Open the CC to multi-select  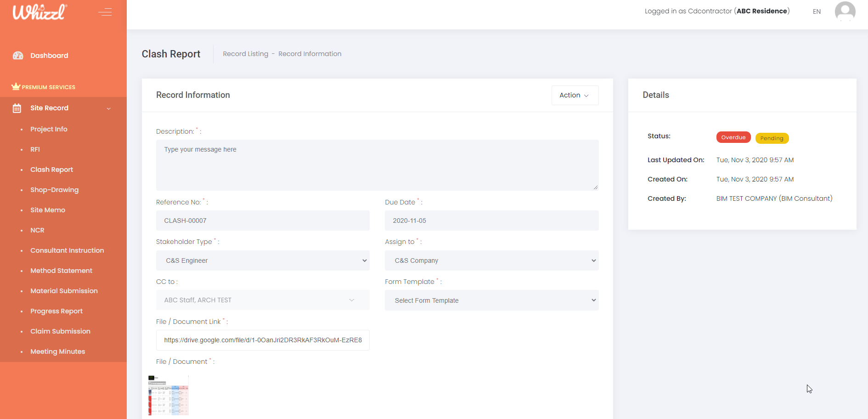pos(263,300)
